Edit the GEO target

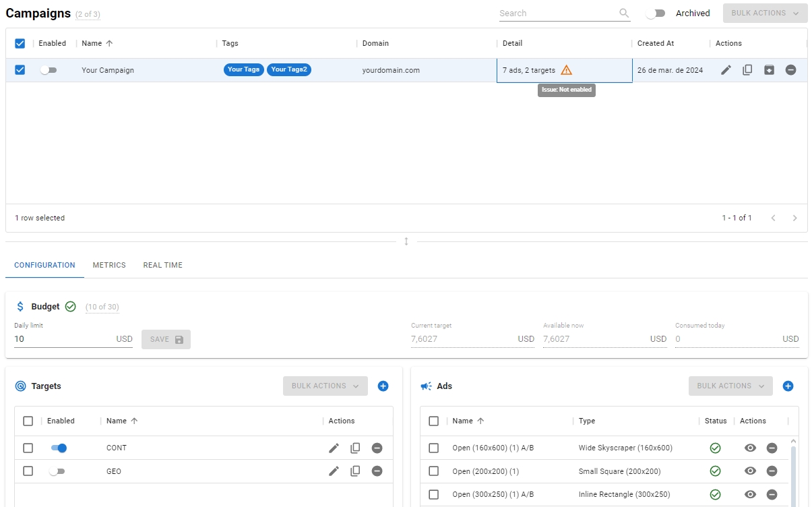[334, 471]
